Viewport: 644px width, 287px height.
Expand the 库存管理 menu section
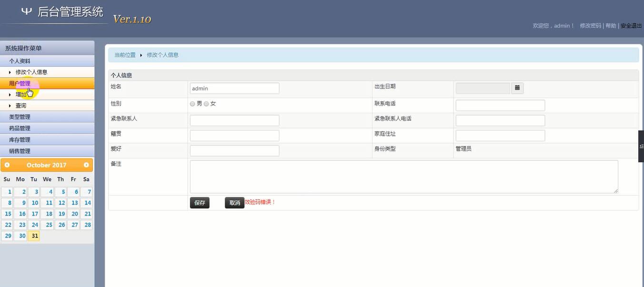[x=47, y=139]
